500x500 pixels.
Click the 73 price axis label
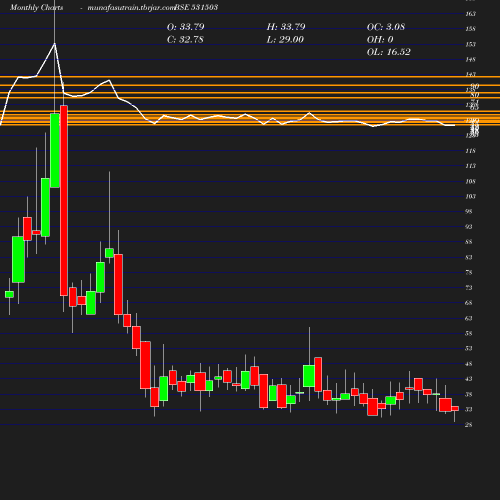469,287
